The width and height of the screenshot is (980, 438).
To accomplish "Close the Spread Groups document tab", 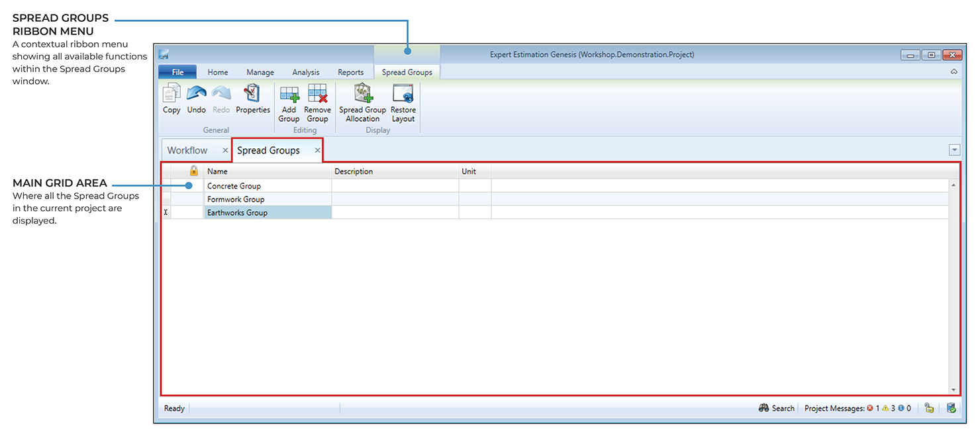I will click(x=317, y=151).
